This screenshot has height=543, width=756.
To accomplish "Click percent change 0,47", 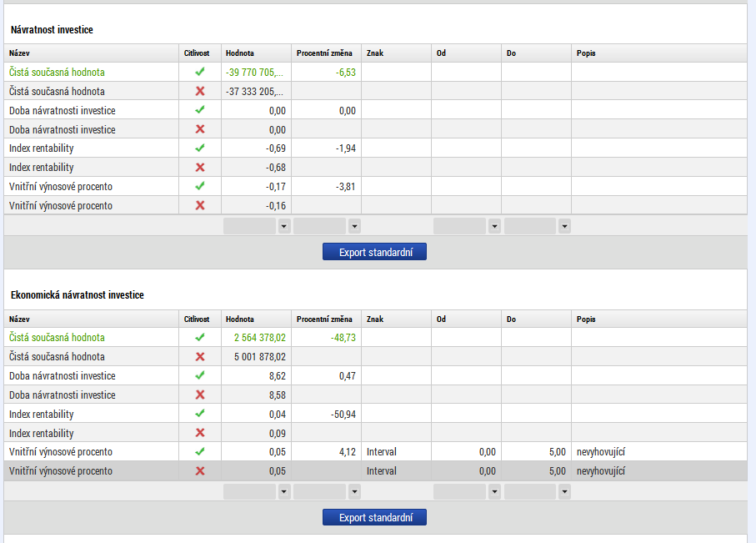I will tap(347, 376).
